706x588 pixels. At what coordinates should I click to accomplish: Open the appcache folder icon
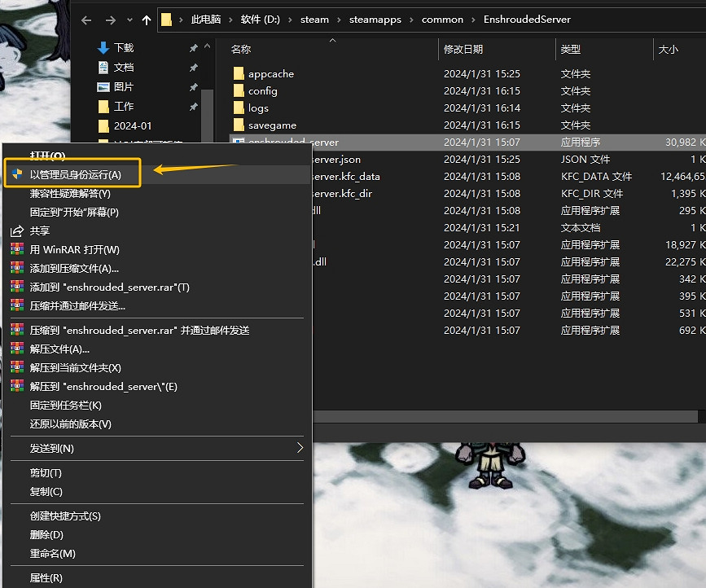coord(239,73)
